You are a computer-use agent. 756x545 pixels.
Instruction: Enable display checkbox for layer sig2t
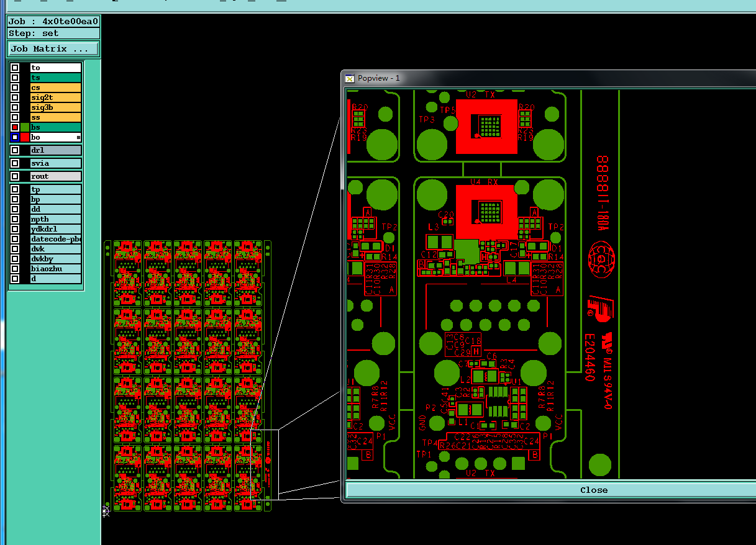pos(15,97)
